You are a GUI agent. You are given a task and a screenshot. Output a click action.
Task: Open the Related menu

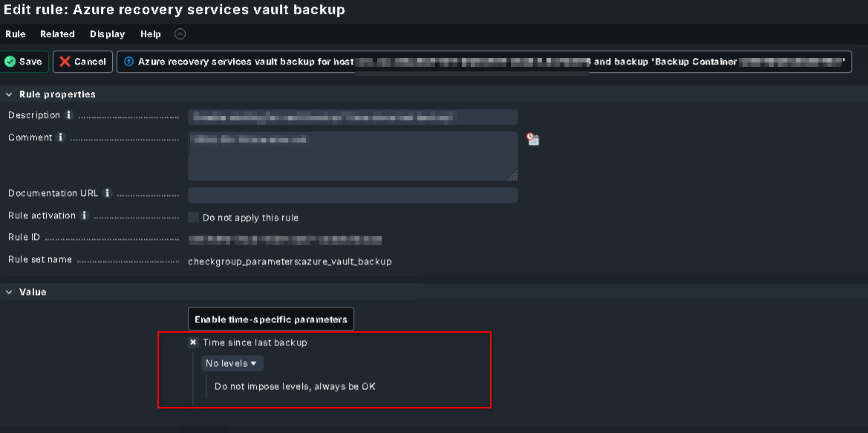click(x=58, y=34)
